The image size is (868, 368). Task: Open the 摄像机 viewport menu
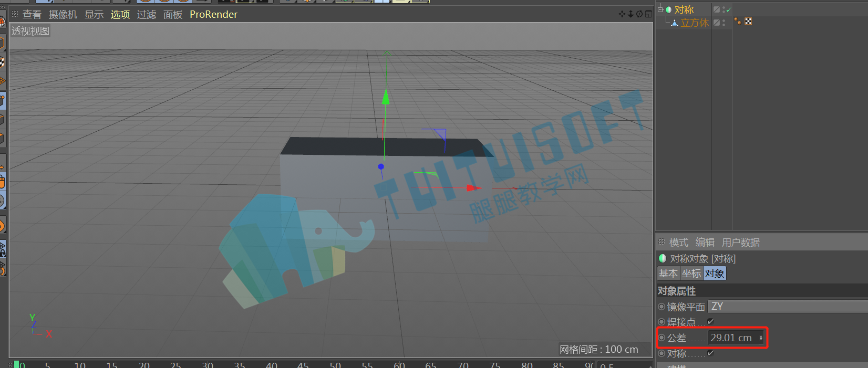[x=63, y=15]
